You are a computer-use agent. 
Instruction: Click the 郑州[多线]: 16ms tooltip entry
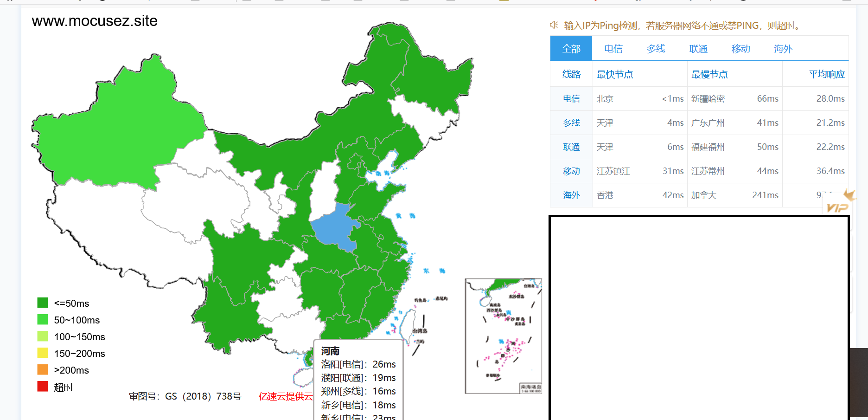point(358,391)
